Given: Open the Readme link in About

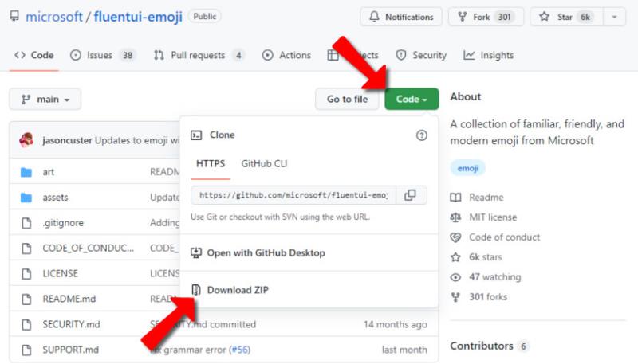Looking at the screenshot, I should pos(486,198).
